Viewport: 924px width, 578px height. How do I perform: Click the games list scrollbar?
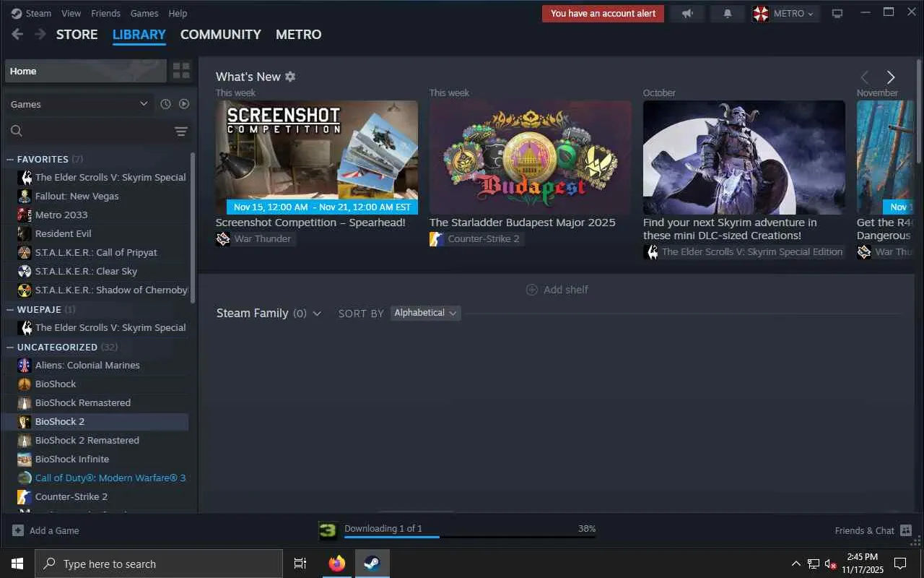point(193,228)
